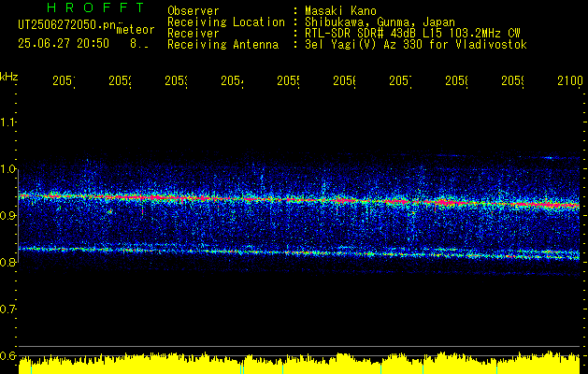Click antenna text 3el Yagi(V) Az 330
Screen dimensions: 588x374
click(x=416, y=45)
